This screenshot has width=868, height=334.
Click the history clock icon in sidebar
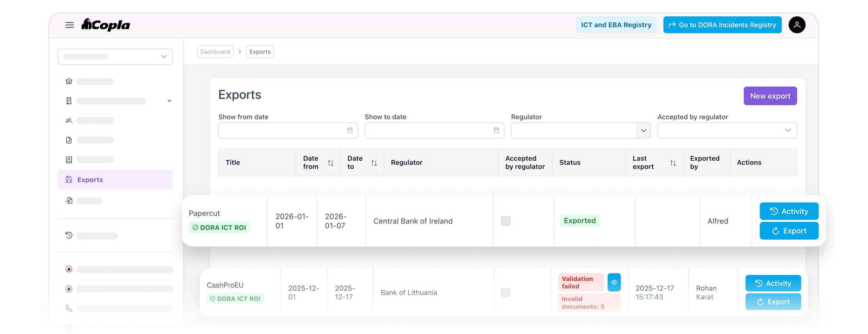click(69, 235)
